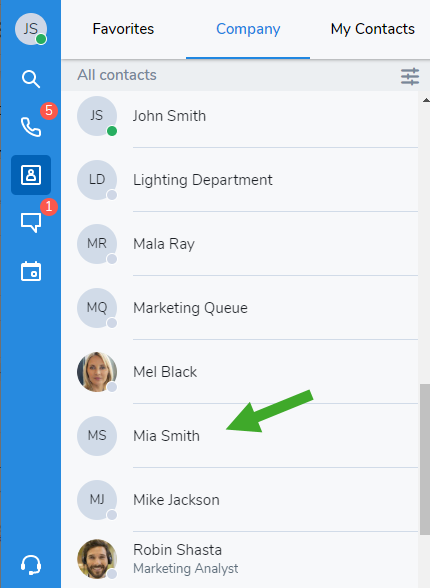
Task: Select the Mia Smith contact
Action: (240, 436)
